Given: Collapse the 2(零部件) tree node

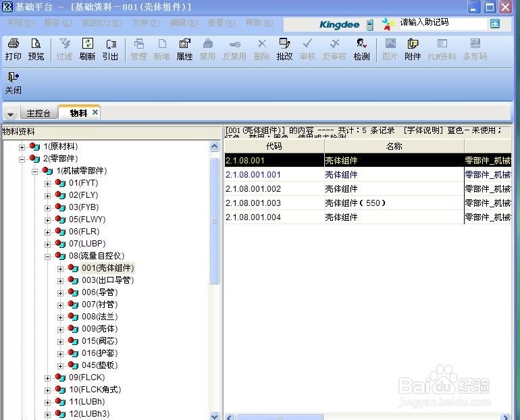Looking at the screenshot, I should pos(22,159).
